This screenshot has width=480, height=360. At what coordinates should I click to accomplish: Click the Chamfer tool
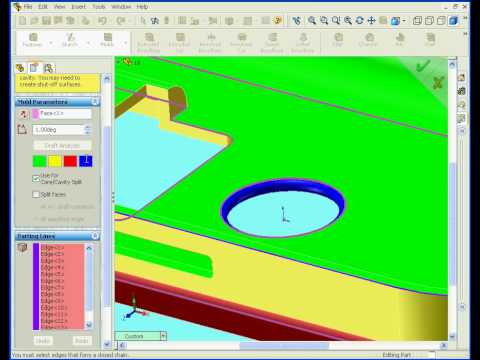pyautogui.click(x=368, y=40)
